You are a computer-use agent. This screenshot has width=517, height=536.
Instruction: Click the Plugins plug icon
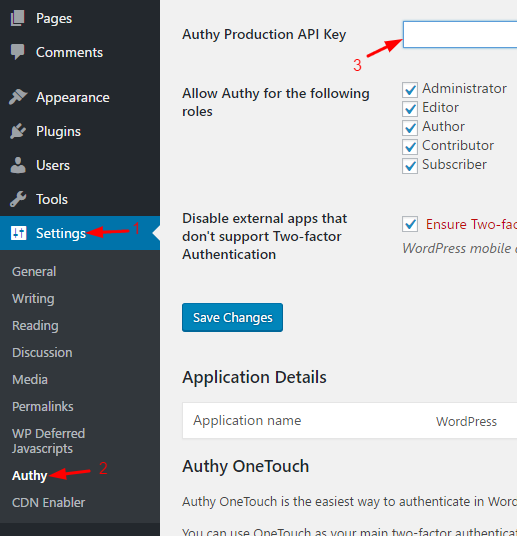point(18,131)
